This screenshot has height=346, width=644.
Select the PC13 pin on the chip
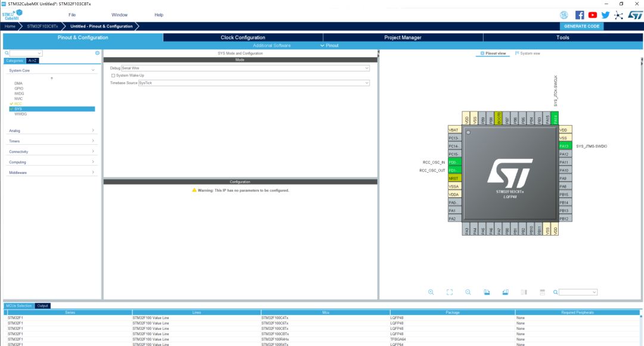tap(454, 138)
